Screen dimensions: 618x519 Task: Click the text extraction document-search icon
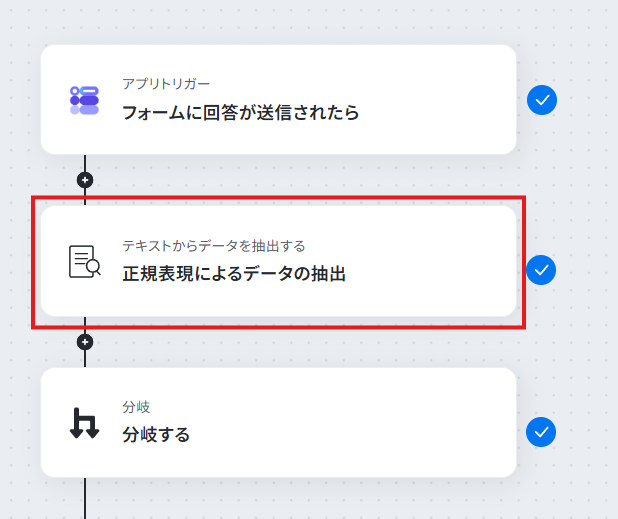point(84,262)
